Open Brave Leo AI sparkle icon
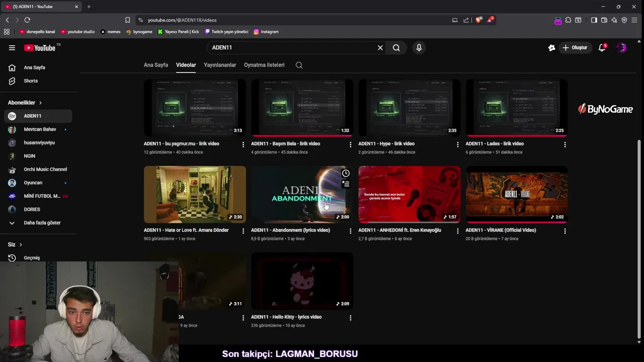The image size is (644, 362). click(x=614, y=20)
